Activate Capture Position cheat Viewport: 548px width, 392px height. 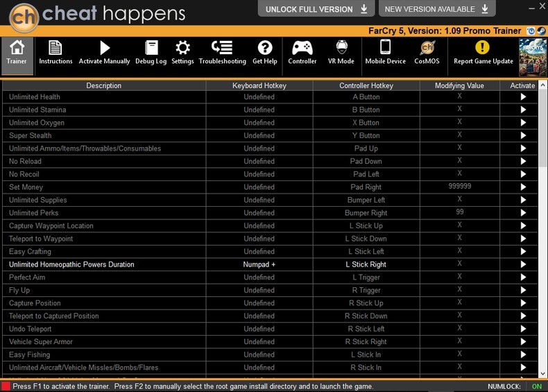point(523,302)
